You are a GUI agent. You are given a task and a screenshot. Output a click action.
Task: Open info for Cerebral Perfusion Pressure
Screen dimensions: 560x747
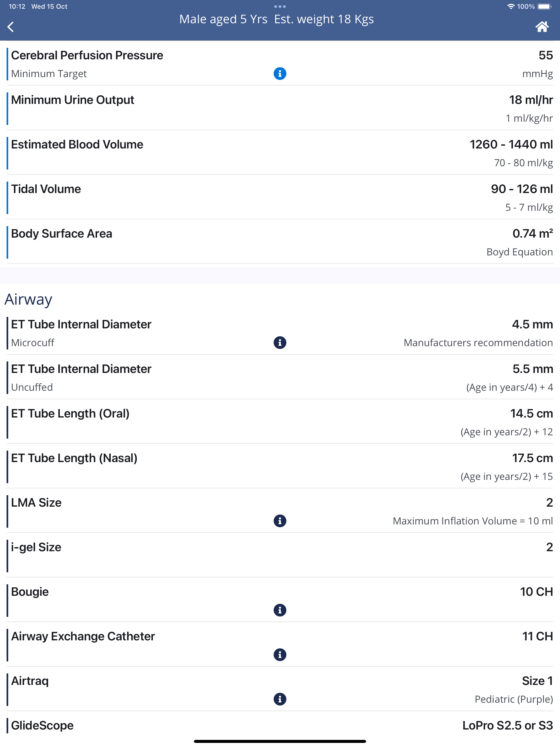[x=280, y=73]
